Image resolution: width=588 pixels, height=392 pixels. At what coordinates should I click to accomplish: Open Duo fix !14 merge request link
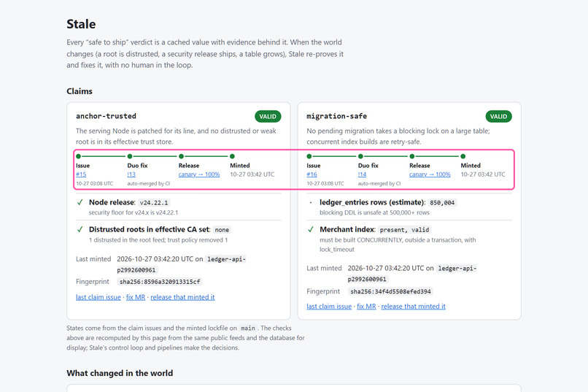[x=362, y=174]
